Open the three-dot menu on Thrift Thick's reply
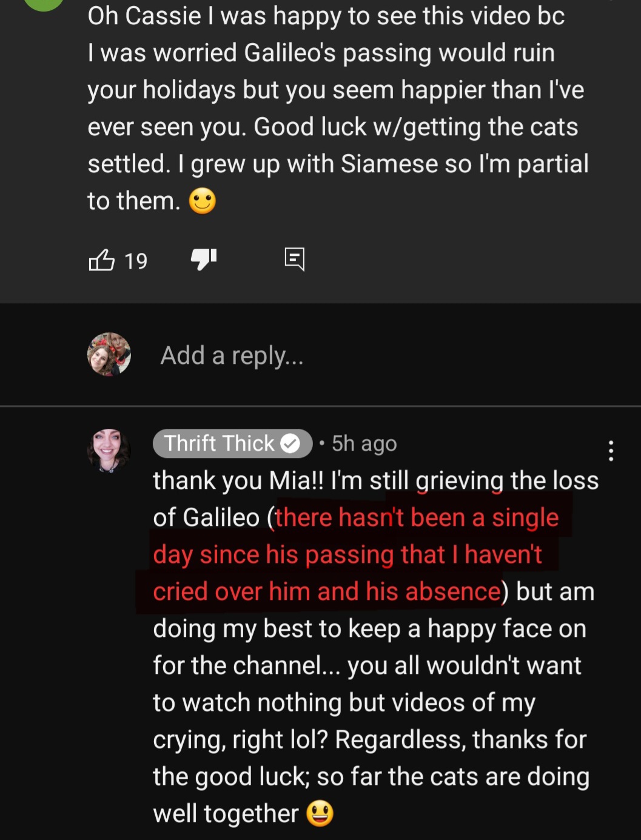This screenshot has height=840, width=641. tap(611, 451)
